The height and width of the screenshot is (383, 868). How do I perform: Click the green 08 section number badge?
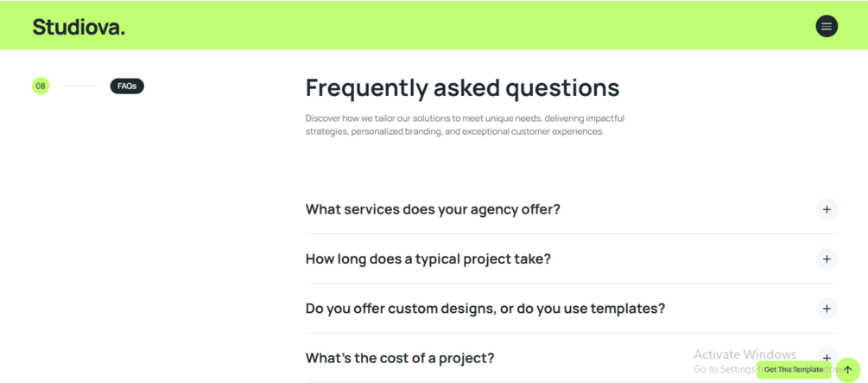[x=41, y=86]
